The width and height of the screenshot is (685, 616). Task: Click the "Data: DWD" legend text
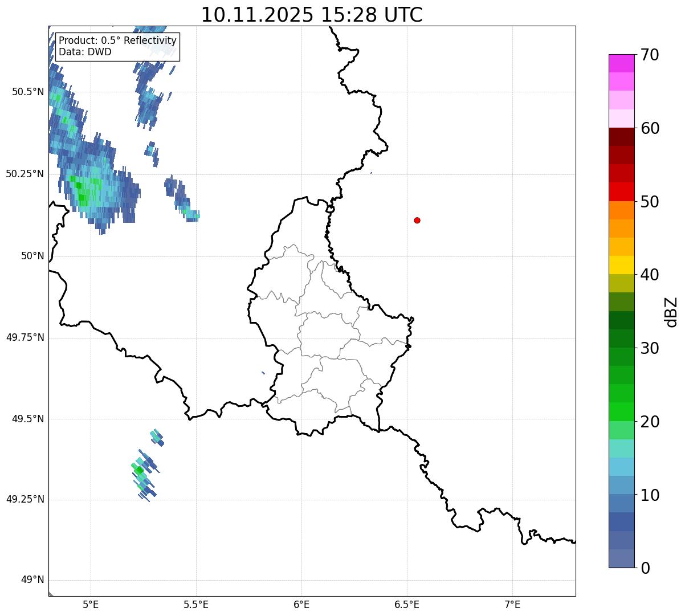(x=85, y=52)
